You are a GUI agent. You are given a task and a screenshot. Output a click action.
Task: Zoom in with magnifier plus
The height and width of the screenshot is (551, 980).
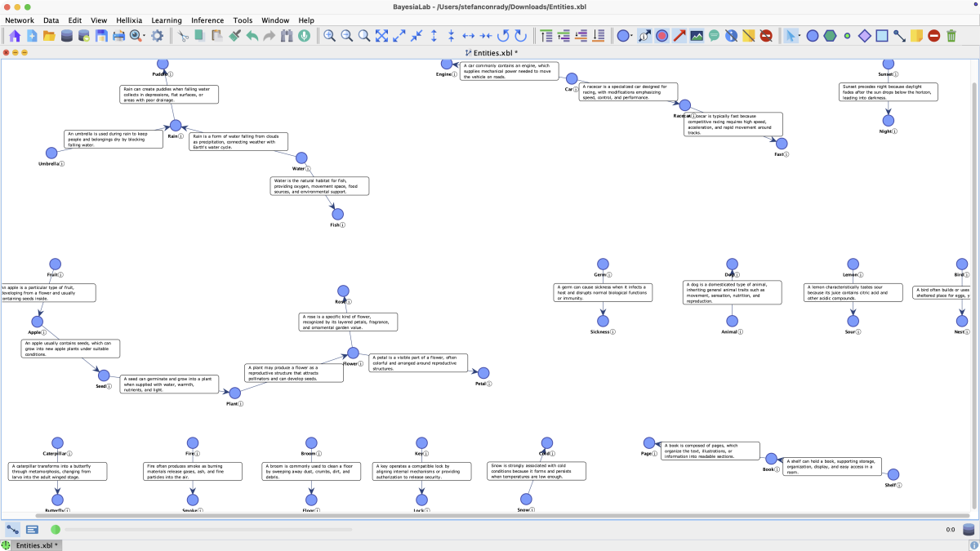click(x=329, y=36)
